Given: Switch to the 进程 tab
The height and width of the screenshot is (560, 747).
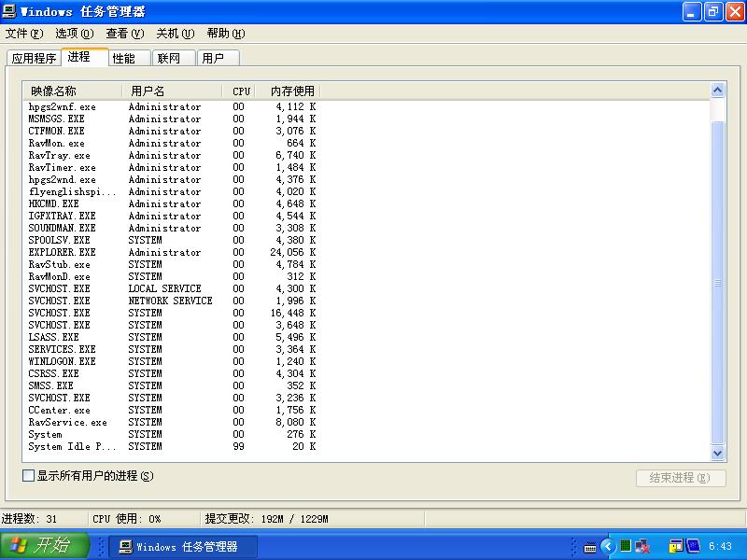Looking at the screenshot, I should (x=84, y=57).
